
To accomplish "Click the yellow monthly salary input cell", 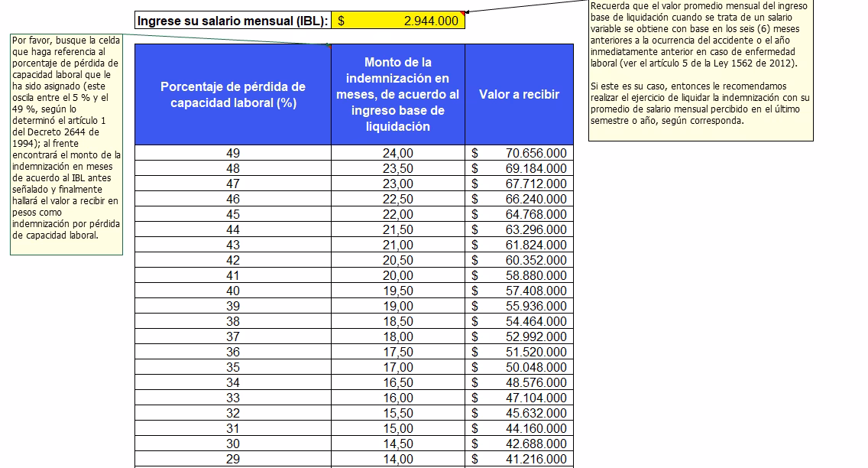I will 397,21.
